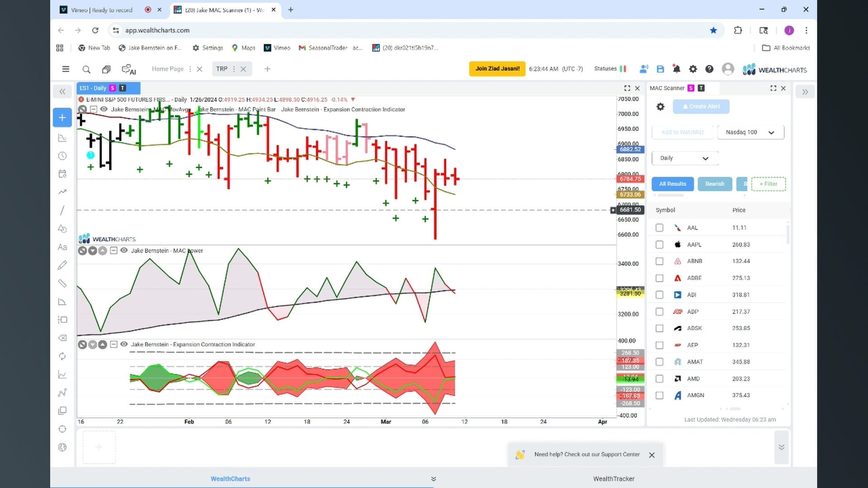Click the Create Alert button
The width and height of the screenshot is (868, 488).
click(x=701, y=107)
